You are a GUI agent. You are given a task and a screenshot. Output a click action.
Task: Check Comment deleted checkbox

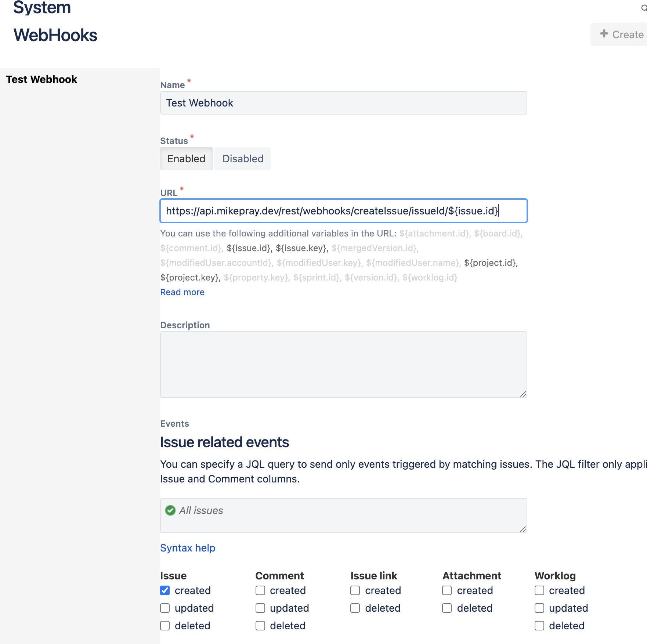pyautogui.click(x=260, y=626)
